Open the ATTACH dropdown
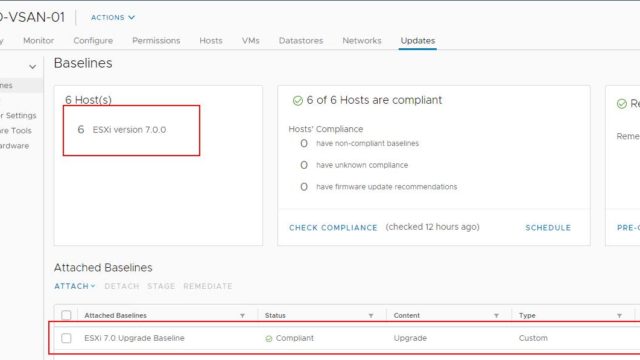The height and width of the screenshot is (360, 640). tap(75, 286)
